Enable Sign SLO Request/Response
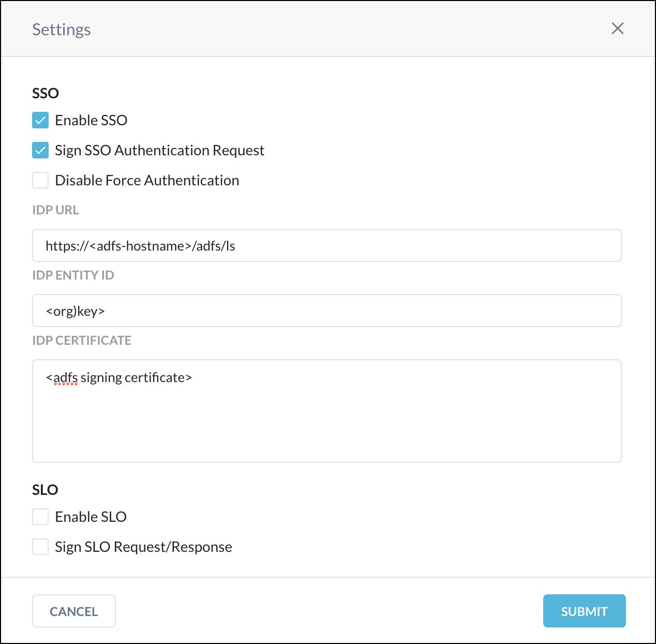Screen dimensions: 656x644 (x=40, y=547)
